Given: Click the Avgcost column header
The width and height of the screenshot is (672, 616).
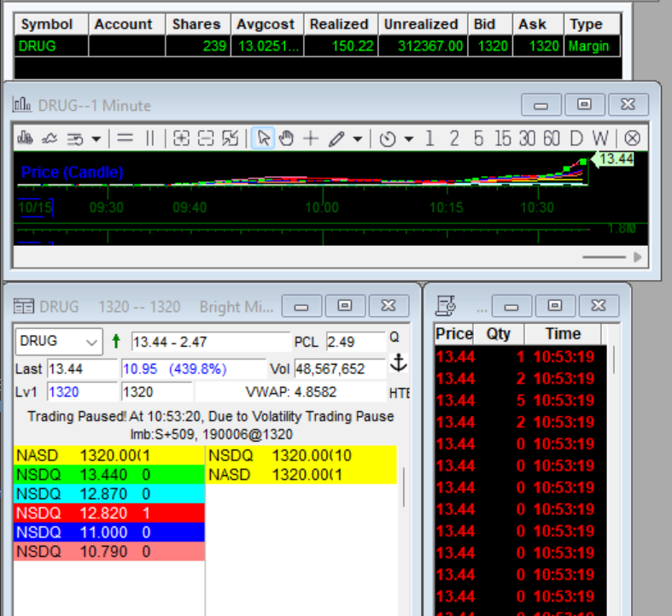Looking at the screenshot, I should [x=267, y=24].
